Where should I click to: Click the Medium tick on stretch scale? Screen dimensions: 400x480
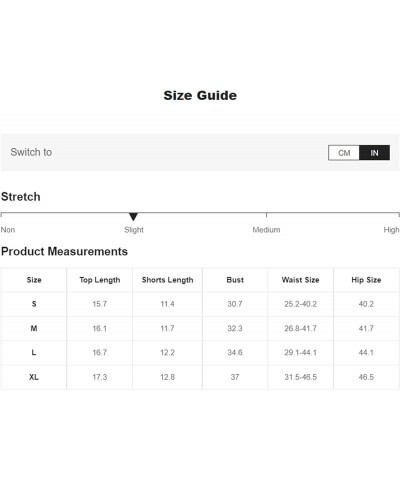click(x=266, y=214)
